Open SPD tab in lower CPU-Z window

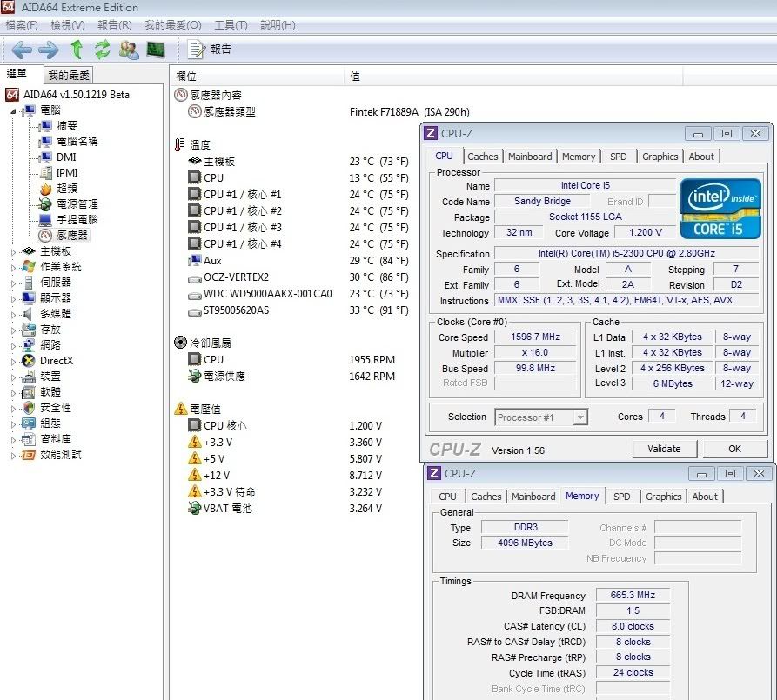(x=622, y=497)
